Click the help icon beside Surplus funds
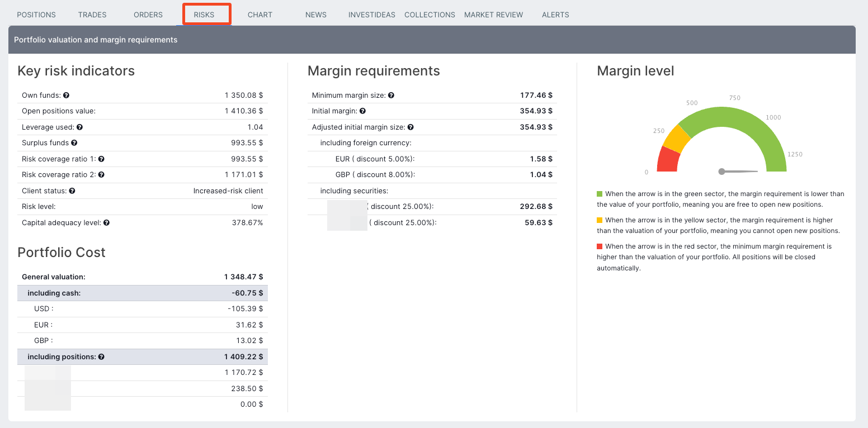Image resolution: width=868 pixels, height=428 pixels. coord(74,143)
